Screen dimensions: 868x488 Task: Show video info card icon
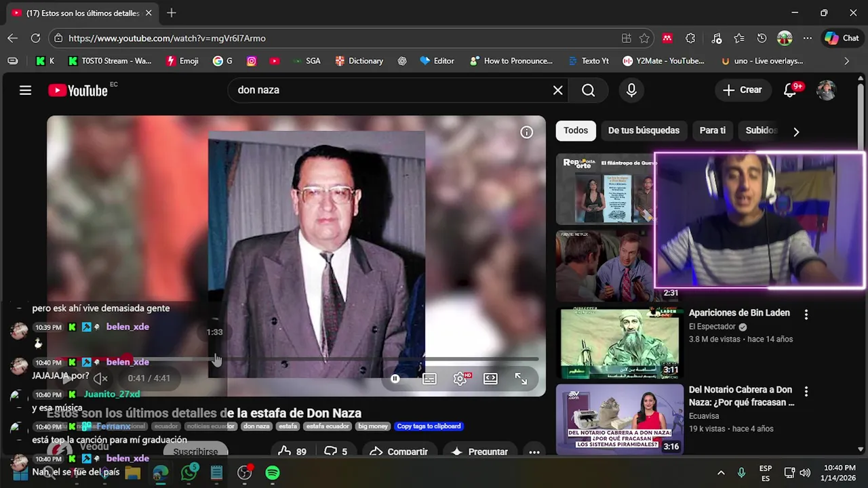tap(526, 133)
